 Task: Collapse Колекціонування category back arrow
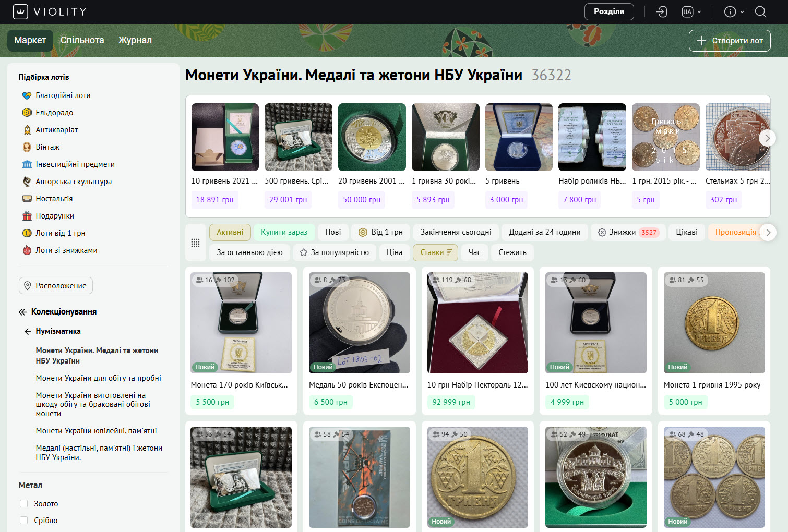pyautogui.click(x=22, y=312)
